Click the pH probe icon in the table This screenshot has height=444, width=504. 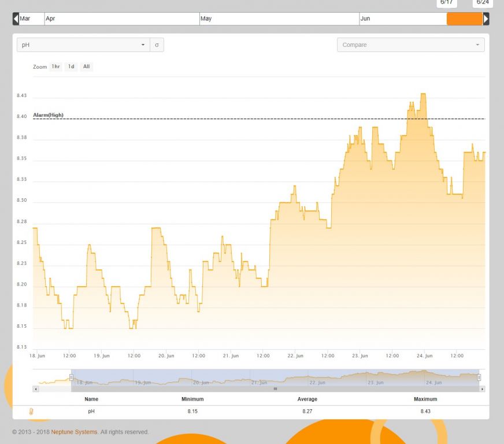pyautogui.click(x=32, y=412)
